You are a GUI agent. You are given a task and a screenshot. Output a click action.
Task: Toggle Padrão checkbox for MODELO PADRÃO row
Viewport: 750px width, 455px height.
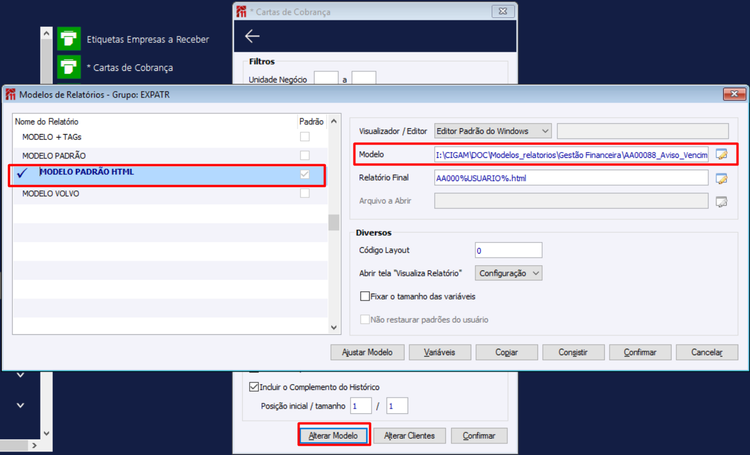(305, 155)
